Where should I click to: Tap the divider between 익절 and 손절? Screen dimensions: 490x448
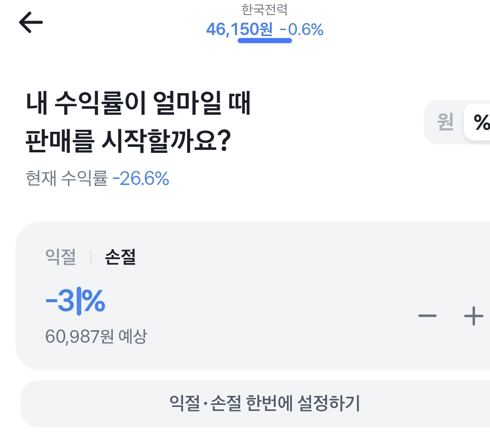tap(90, 258)
